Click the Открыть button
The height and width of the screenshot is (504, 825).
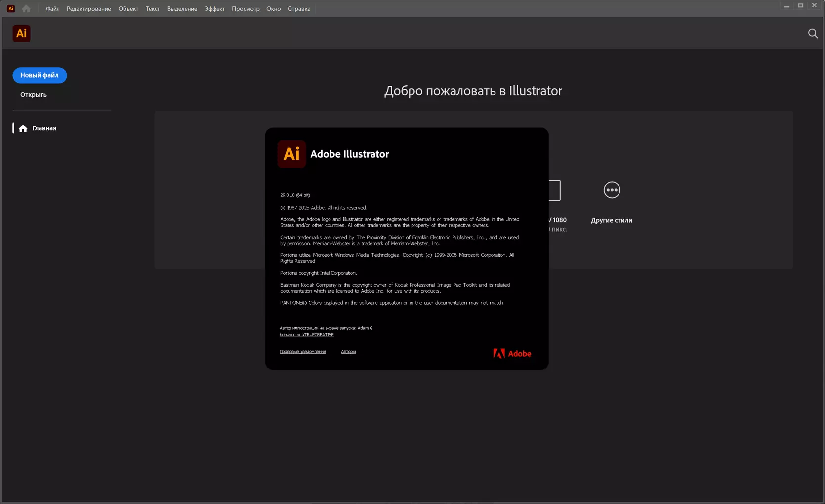[x=34, y=95]
